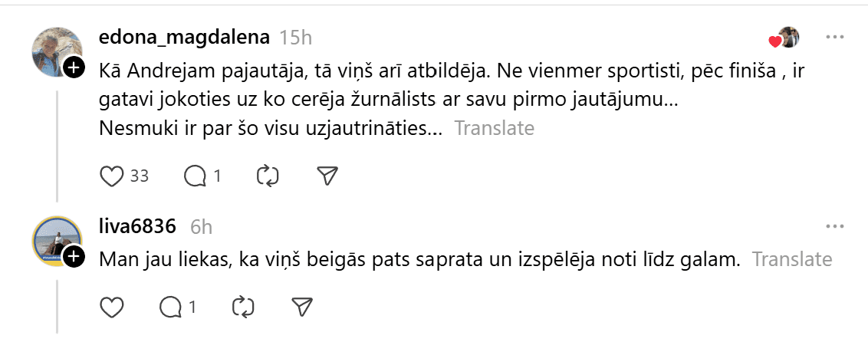Screen dimensions: 868x342
Task: Like edona_magdalena's post with heart icon
Action: coord(113,176)
